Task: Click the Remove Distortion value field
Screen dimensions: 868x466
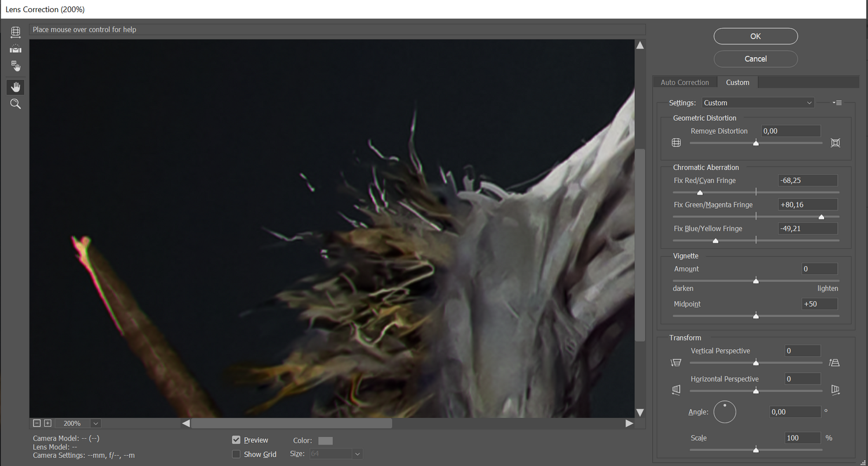Action: pos(790,131)
